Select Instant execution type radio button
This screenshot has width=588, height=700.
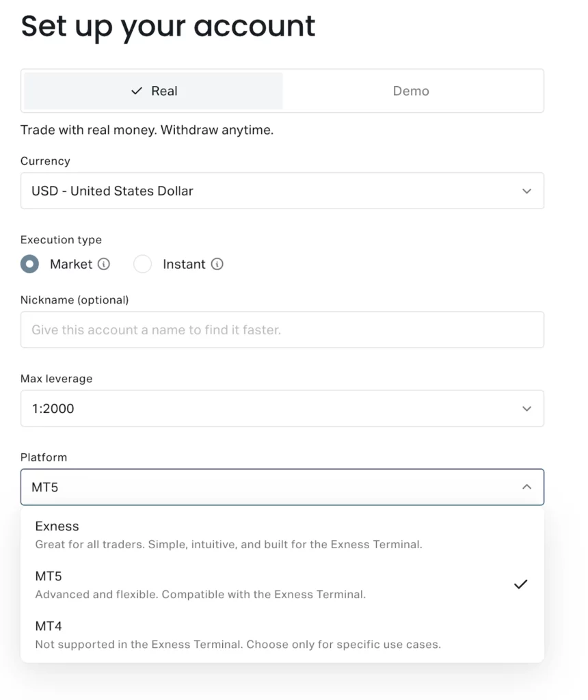point(142,264)
